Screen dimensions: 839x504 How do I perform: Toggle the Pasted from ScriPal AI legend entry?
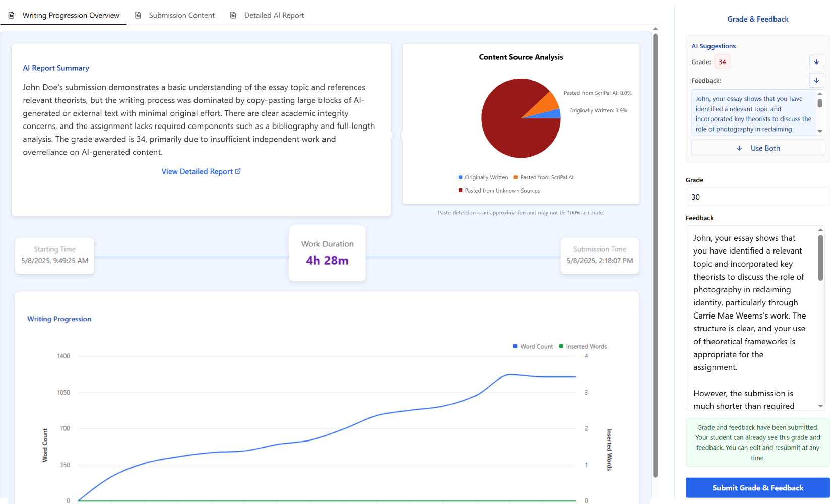pos(543,177)
